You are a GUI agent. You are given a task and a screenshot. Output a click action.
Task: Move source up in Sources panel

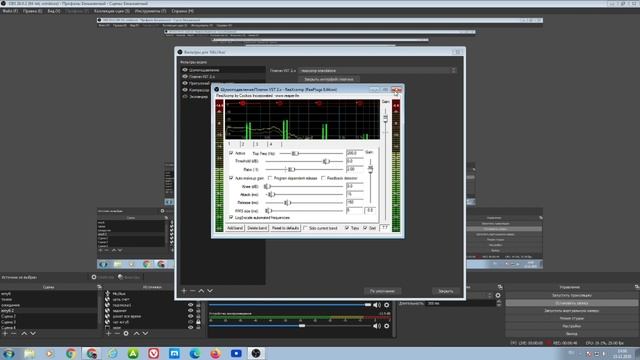point(136,333)
